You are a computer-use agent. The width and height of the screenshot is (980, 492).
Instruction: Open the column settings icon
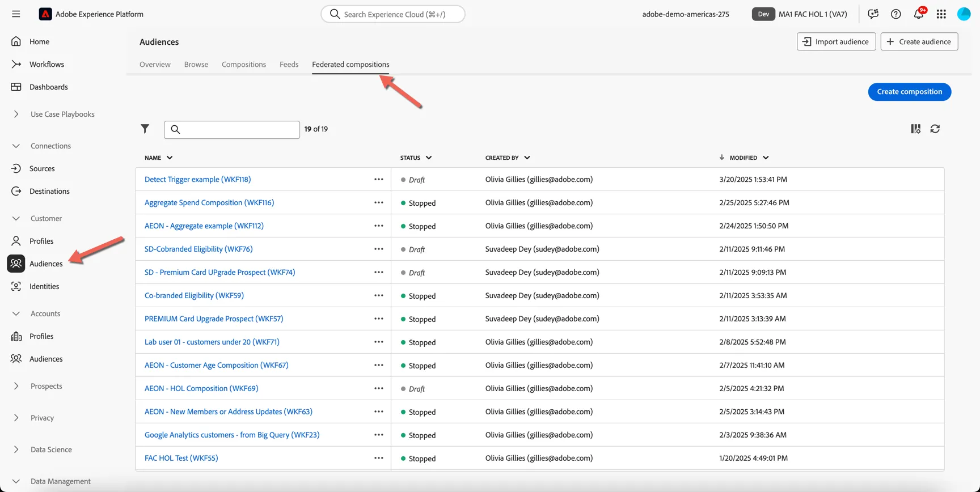click(x=916, y=129)
